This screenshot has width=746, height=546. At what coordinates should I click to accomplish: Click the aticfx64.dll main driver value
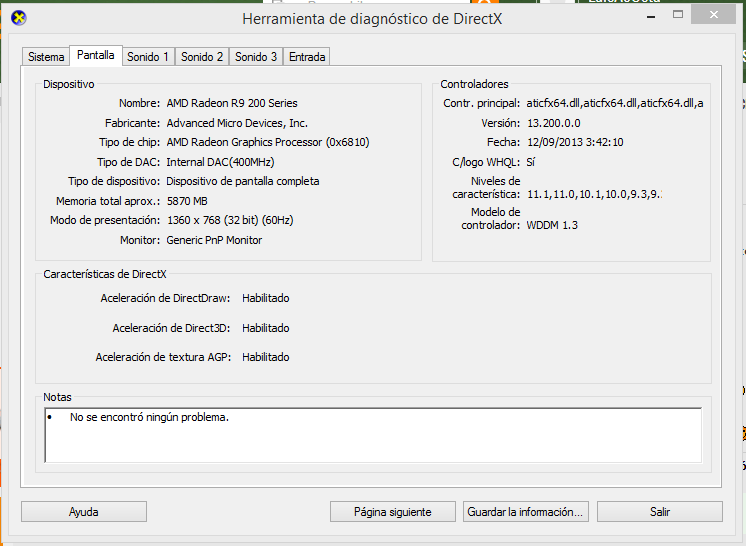pos(615,103)
